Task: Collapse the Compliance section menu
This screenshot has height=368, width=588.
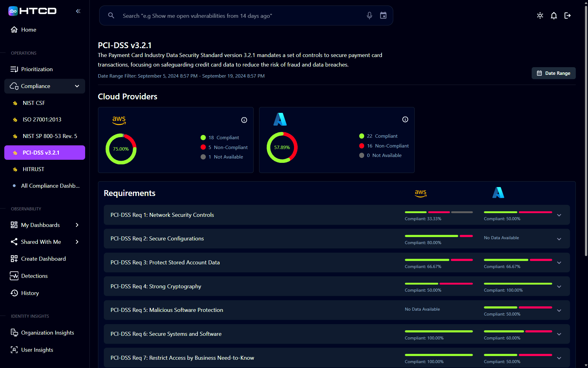Action: tap(77, 86)
